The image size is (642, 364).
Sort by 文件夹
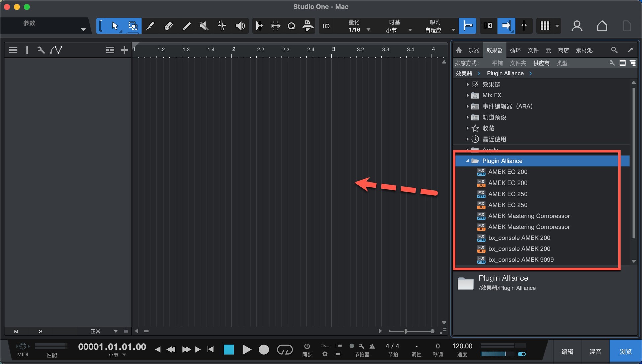518,63
